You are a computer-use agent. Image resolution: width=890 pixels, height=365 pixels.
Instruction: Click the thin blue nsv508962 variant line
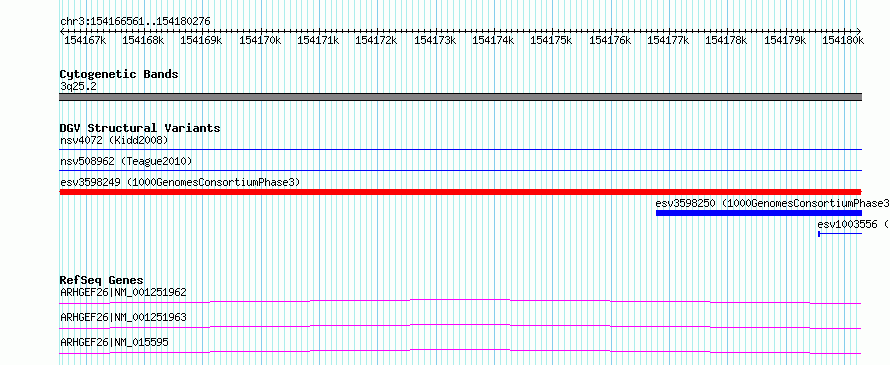coord(460,170)
